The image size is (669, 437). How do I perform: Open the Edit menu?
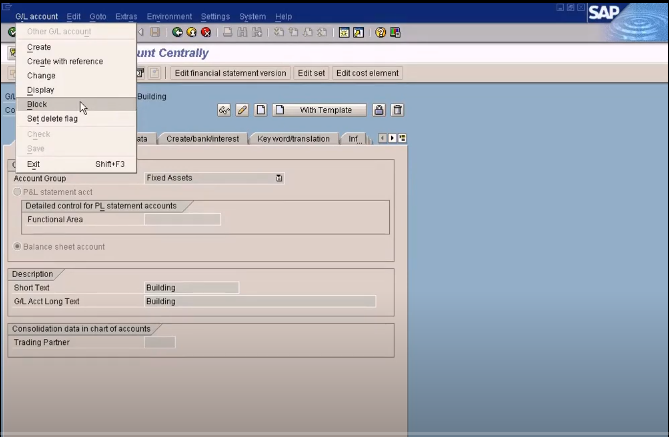(x=73, y=17)
